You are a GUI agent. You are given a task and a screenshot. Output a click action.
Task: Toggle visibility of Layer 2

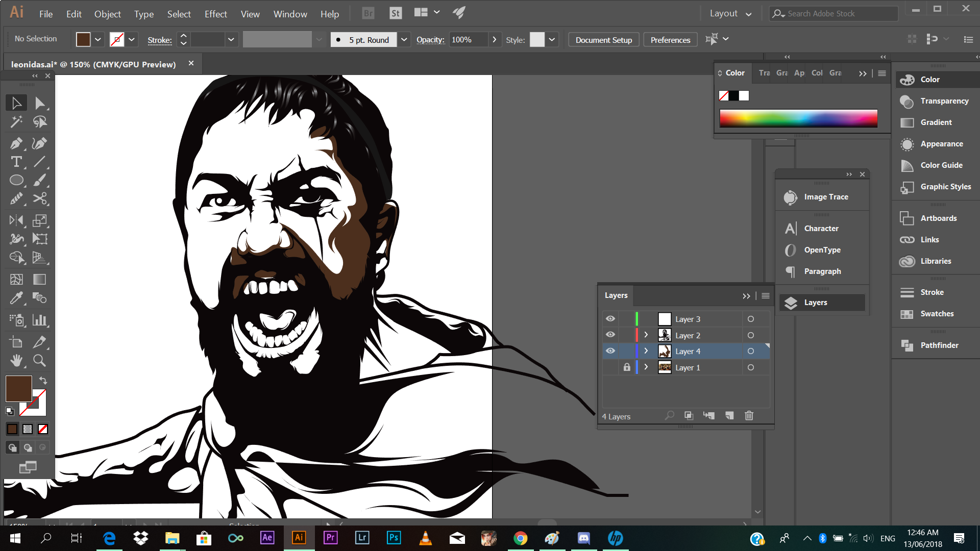click(610, 335)
